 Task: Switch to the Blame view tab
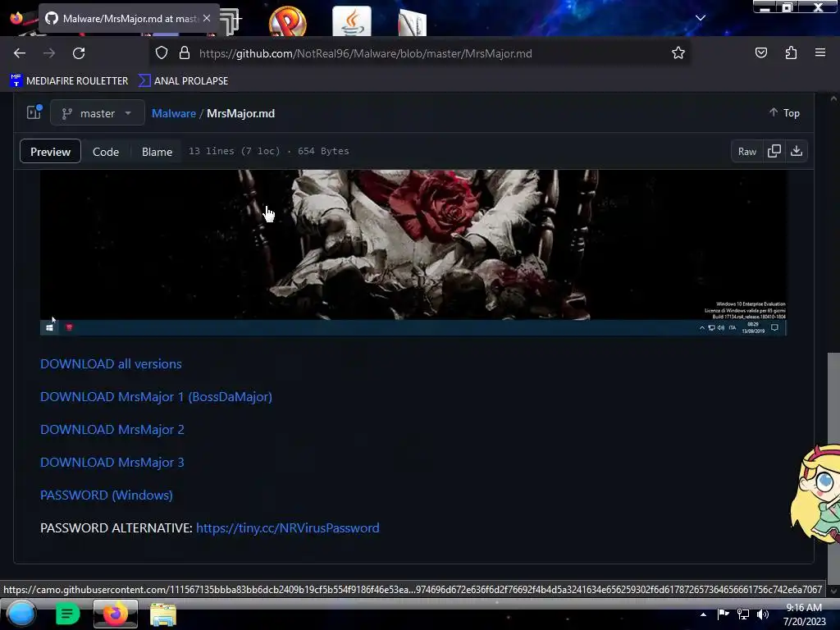pyautogui.click(x=157, y=152)
